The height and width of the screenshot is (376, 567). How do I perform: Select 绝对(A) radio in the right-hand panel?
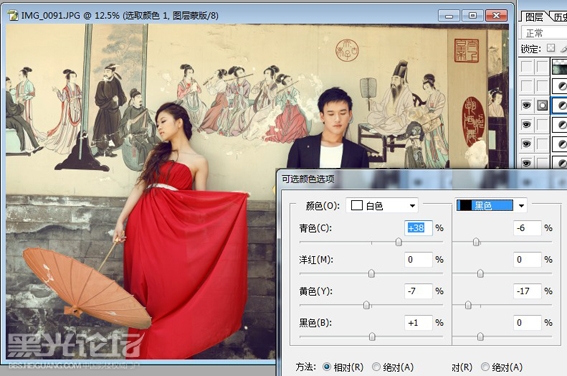(485, 367)
